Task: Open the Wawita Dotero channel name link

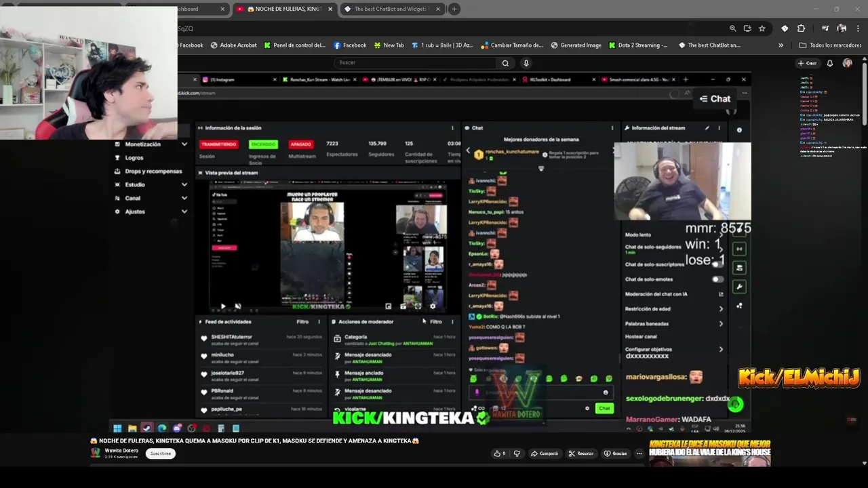Action: [121, 451]
